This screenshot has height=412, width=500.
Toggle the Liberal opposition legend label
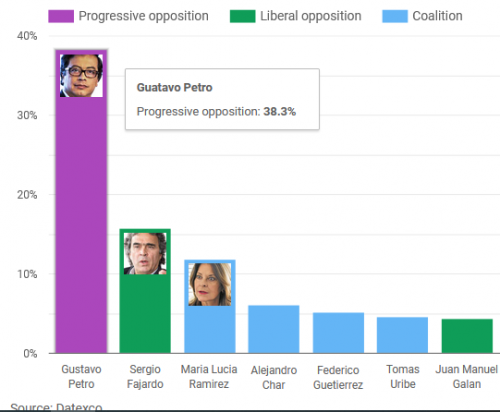(x=311, y=16)
